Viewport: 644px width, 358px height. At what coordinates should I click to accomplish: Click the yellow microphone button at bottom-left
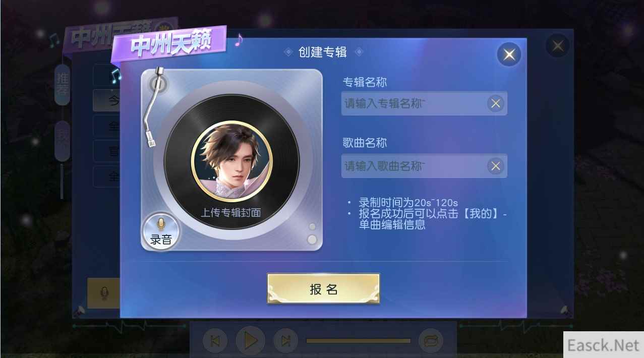point(103,293)
